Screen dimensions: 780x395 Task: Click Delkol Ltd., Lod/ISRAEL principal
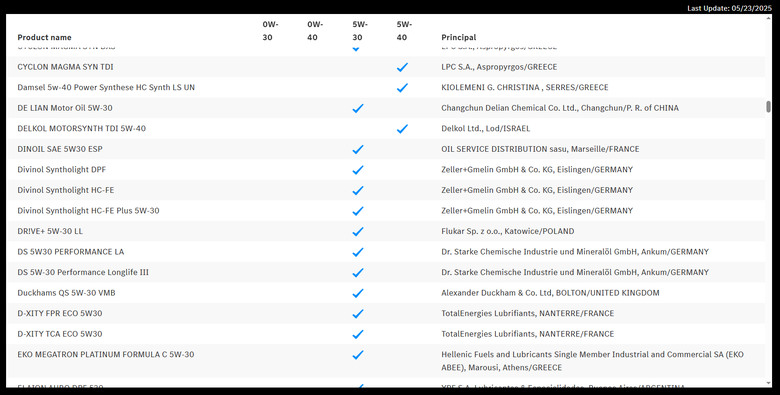(x=486, y=128)
